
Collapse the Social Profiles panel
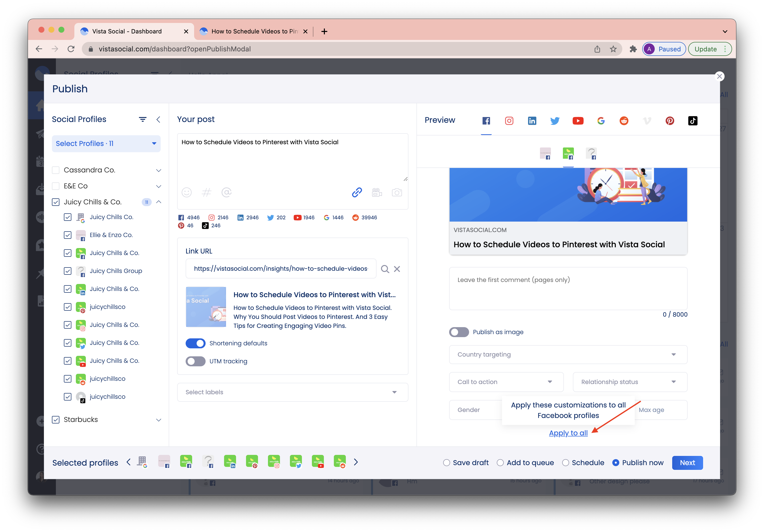coord(158,120)
